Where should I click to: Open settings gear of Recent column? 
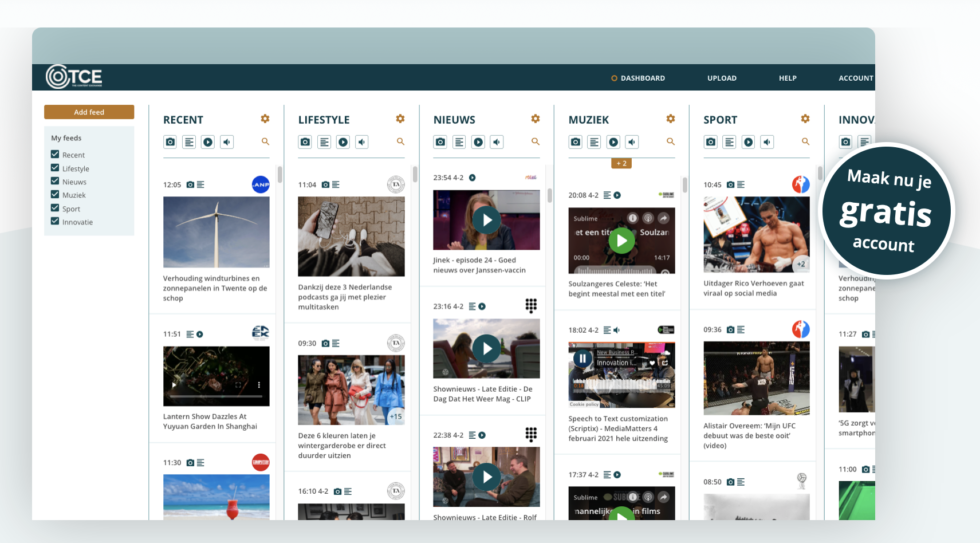pos(265,119)
